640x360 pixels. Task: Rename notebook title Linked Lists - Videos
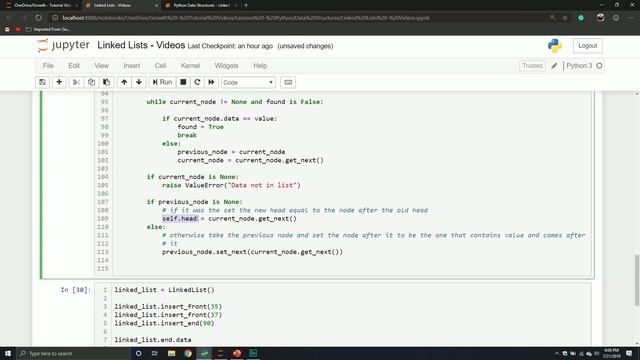(141, 45)
